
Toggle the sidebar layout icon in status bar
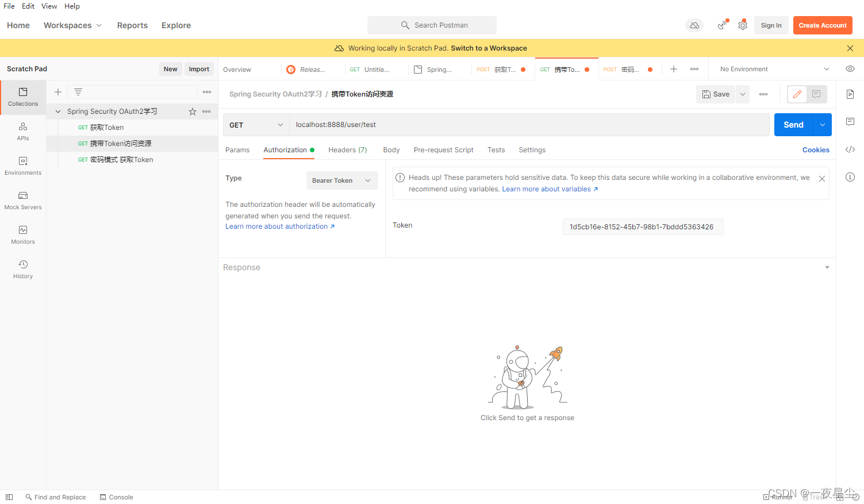tap(9, 497)
